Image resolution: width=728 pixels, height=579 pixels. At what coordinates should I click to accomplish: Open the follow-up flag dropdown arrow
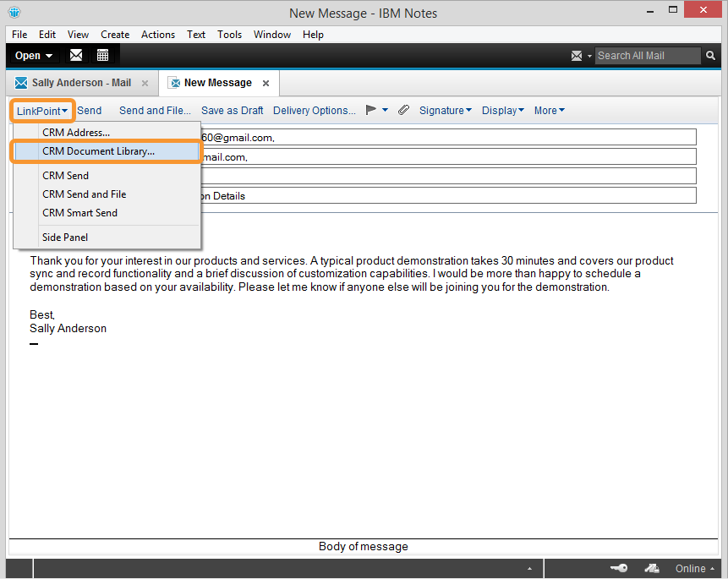click(385, 110)
